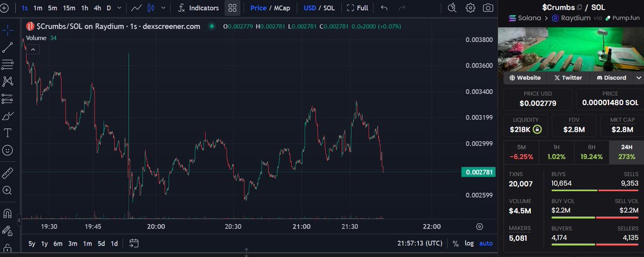Show 1H stats tab
Image resolution: width=644 pixels, height=257 pixels.
(556, 152)
